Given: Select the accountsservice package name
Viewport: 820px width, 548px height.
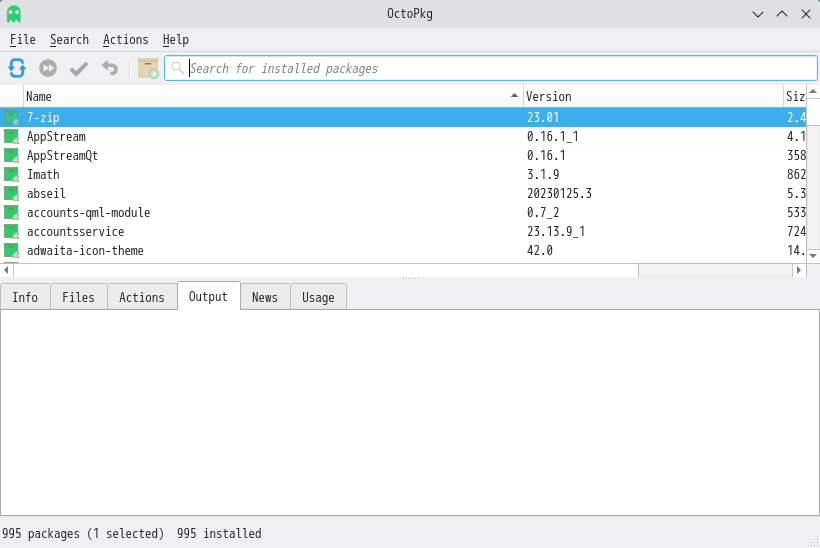Looking at the screenshot, I should click(x=75, y=232).
